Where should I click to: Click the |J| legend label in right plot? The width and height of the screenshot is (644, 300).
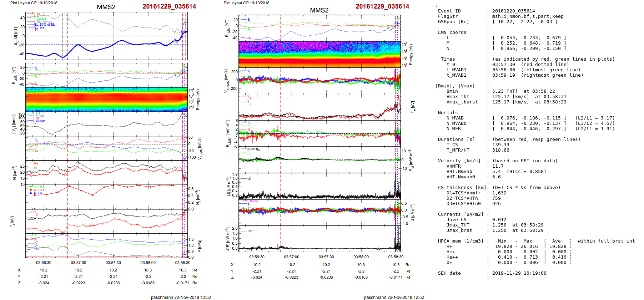pos(249,179)
